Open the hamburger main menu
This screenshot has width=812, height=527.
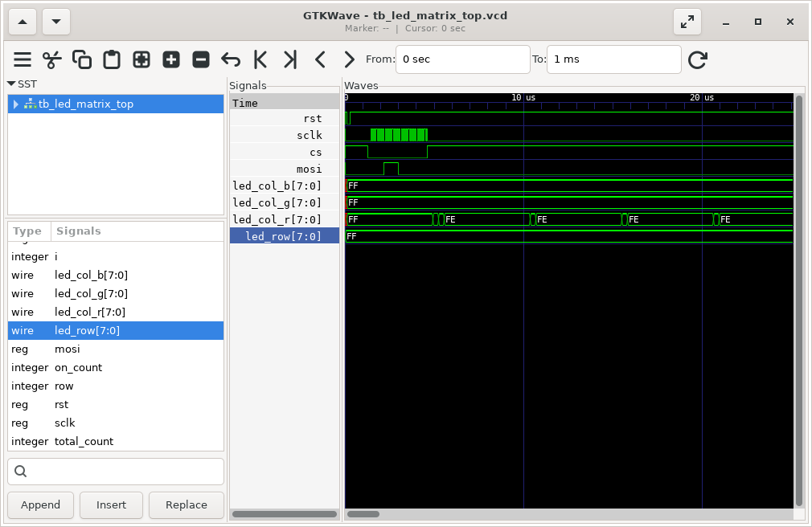pos(23,59)
